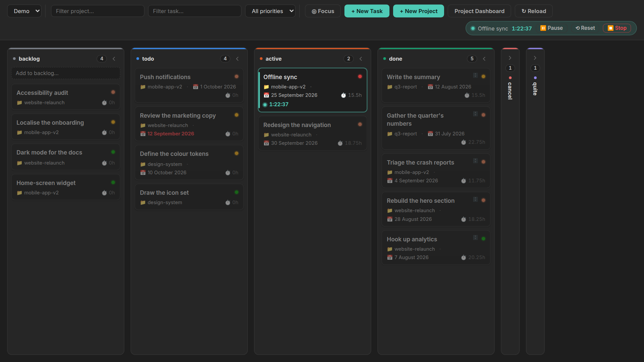Screen dimensions: 644x362
Task: Click the folder icon on Draw the icon set
Action: coord(143,202)
